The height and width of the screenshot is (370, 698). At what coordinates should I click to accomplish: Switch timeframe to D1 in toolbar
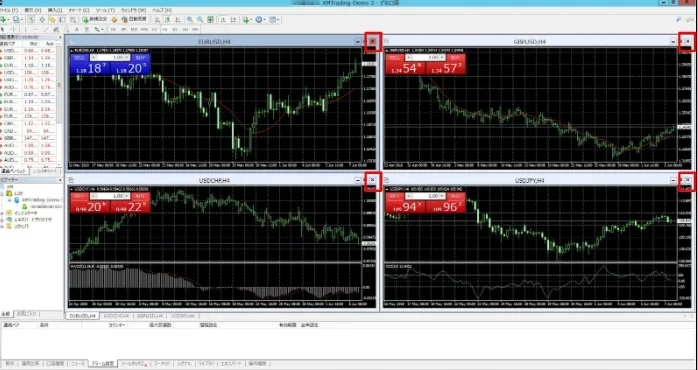(175, 29)
